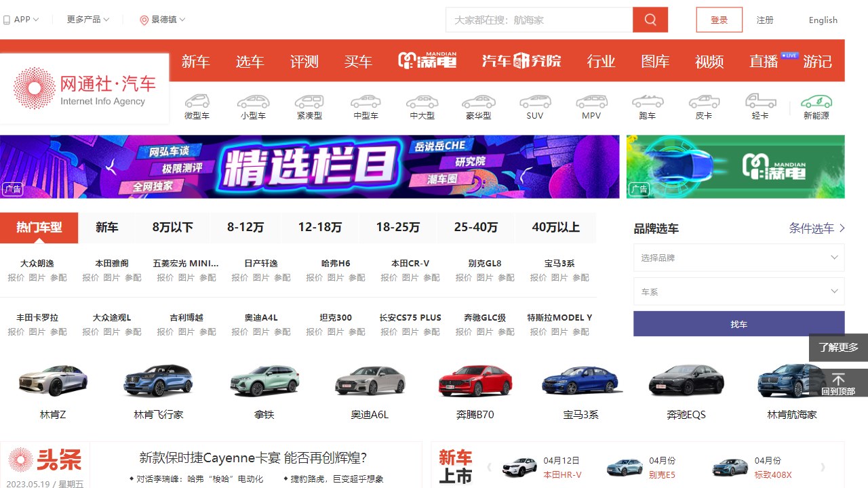
Task: Open the 奔驰EQS car thumbnail
Action: (686, 380)
